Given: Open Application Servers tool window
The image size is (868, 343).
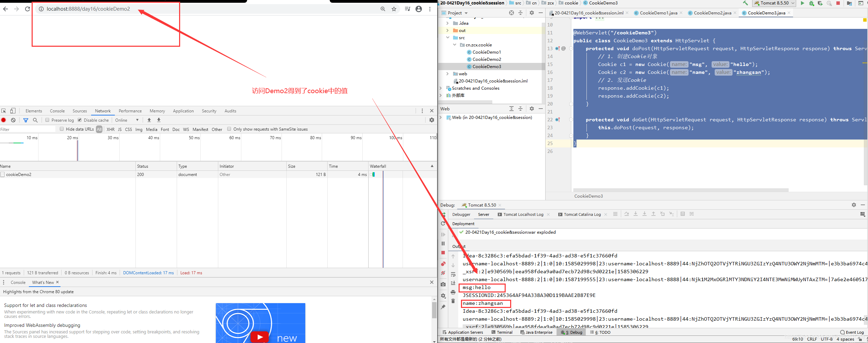Looking at the screenshot, I should (x=463, y=332).
